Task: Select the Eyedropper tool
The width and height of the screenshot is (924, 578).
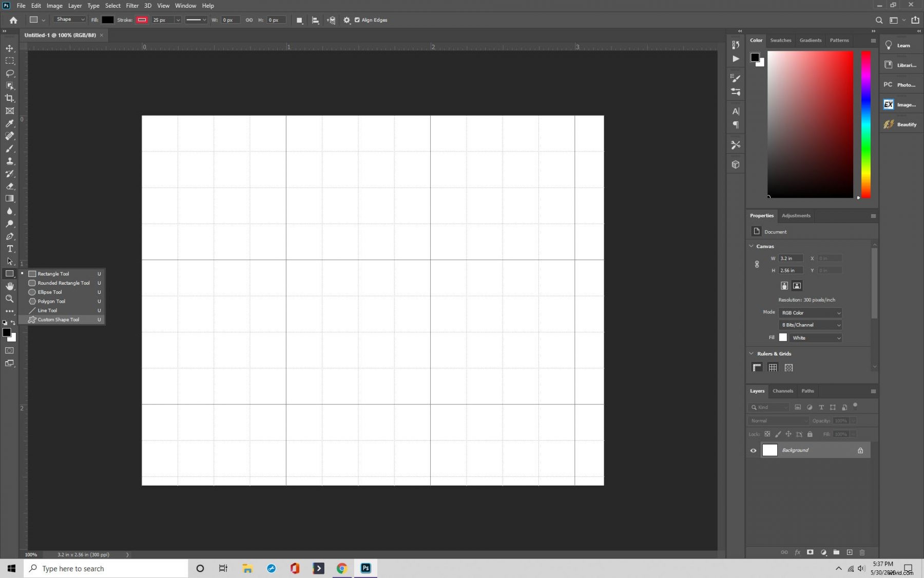Action: [x=10, y=123]
